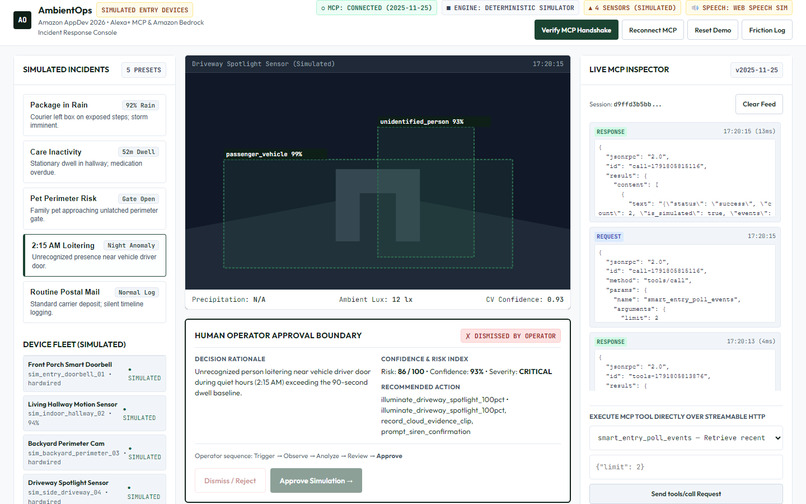Viewport: 806px width, 504px height.
Task: Click the CV Confidence 0.93 reading
Action: pyautogui.click(x=524, y=299)
